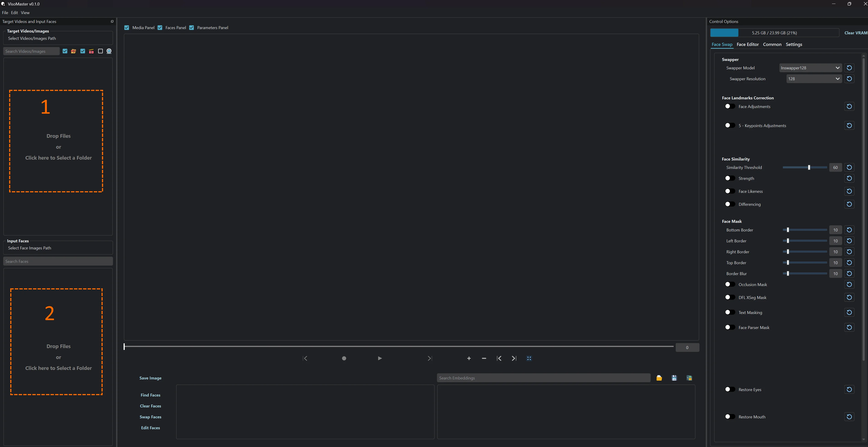Click the webcam icon in media filters
Screen dimensions: 868x447
109,51
